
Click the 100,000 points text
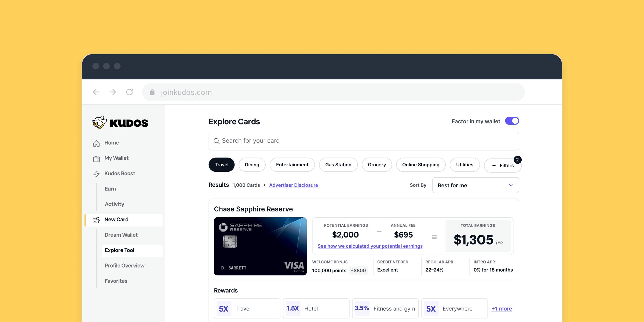click(x=329, y=270)
